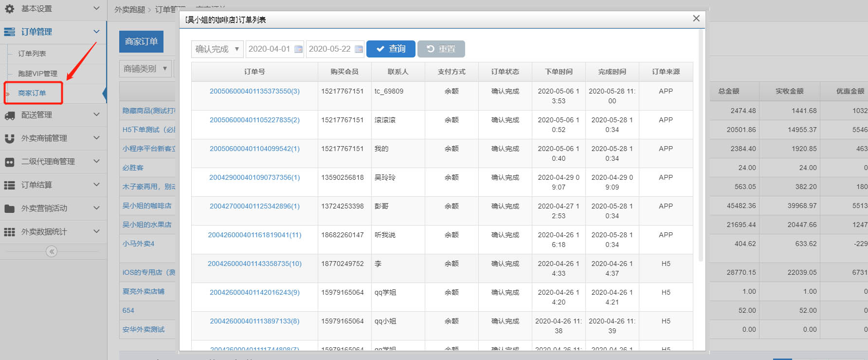Open the 吴小姐的水果店 shop link
Viewport: 868px width, 360px height.
147,225
